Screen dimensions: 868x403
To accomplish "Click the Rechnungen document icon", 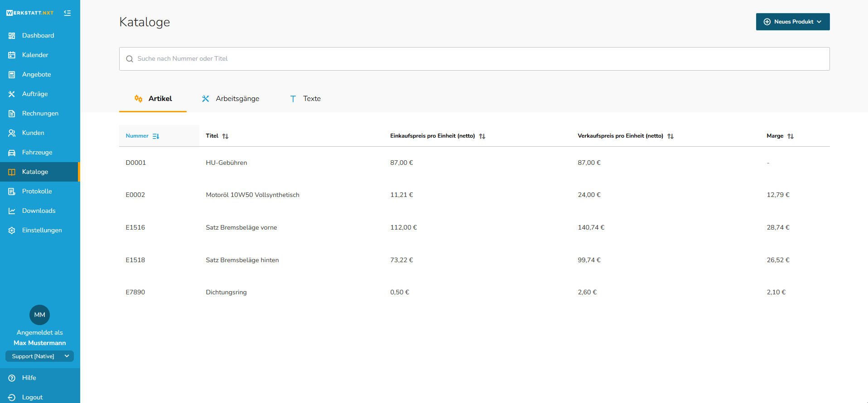I will (12, 114).
